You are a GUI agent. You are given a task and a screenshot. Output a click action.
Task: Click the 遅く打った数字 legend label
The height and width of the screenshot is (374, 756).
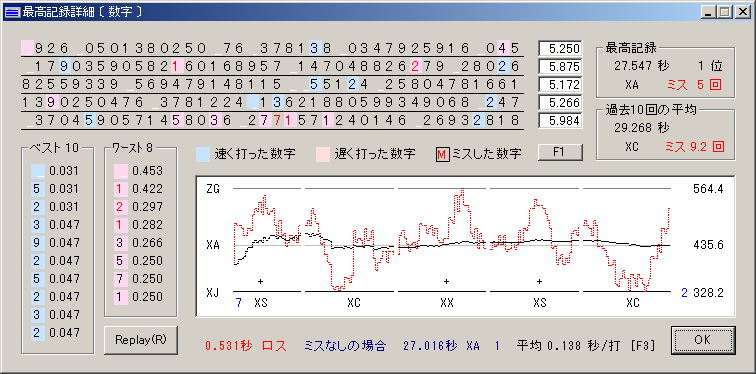375,154
